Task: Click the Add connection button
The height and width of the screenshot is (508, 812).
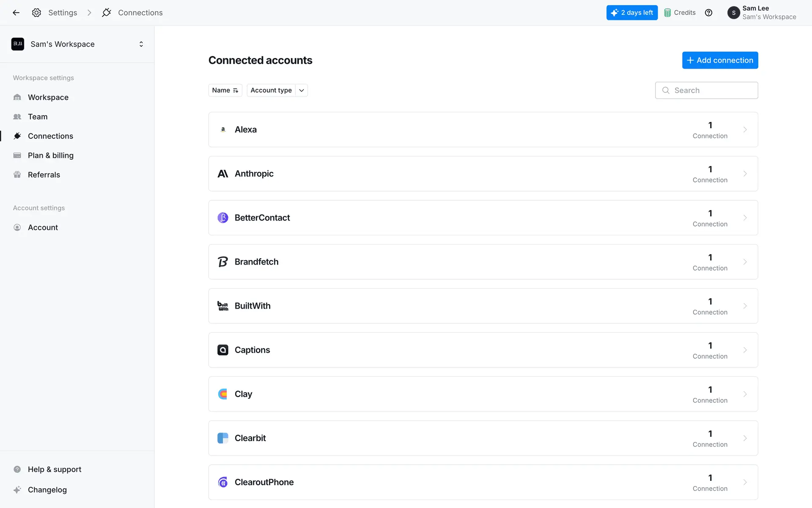Action: tap(720, 60)
